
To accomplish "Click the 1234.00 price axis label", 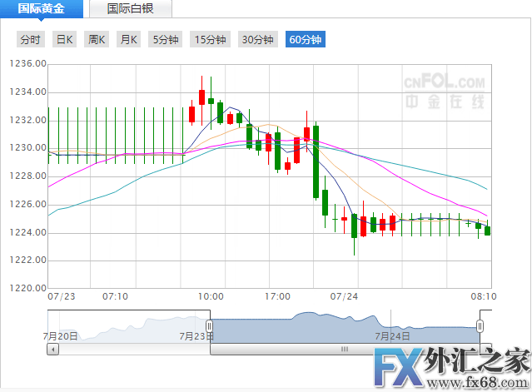I will click(x=27, y=92).
